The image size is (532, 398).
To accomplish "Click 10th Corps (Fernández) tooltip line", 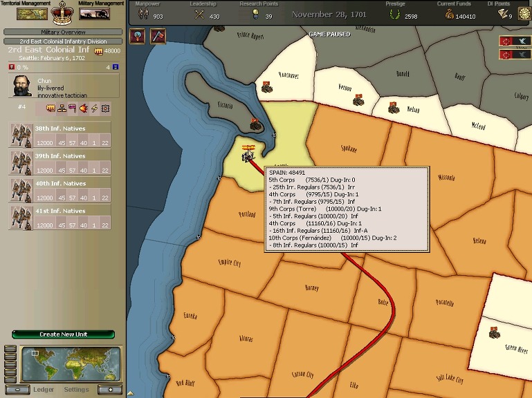I will coord(333,238).
